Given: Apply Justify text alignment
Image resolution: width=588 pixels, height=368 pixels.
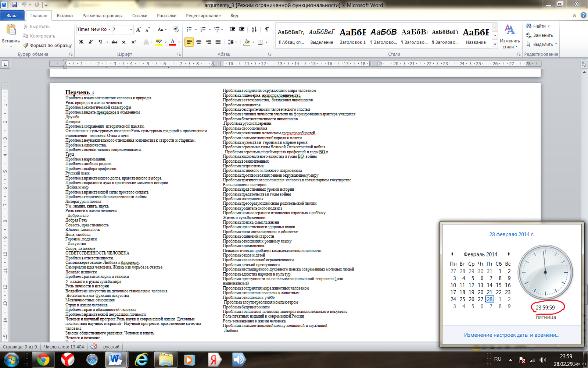Looking at the screenshot, I should pyautogui.click(x=218, y=42).
